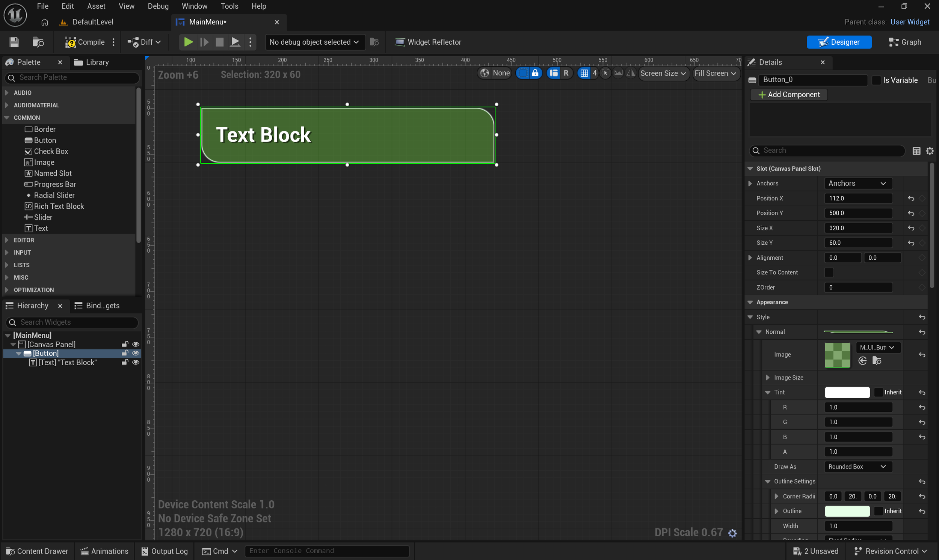Viewport: 939px width, 560px height.
Task: Click the Save asset icon
Action: tap(14, 42)
